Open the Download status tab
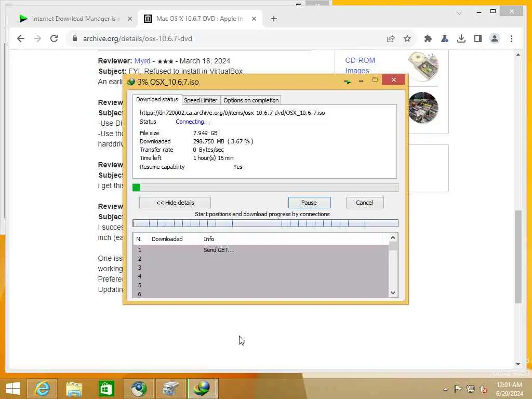The image size is (532, 399). (157, 99)
